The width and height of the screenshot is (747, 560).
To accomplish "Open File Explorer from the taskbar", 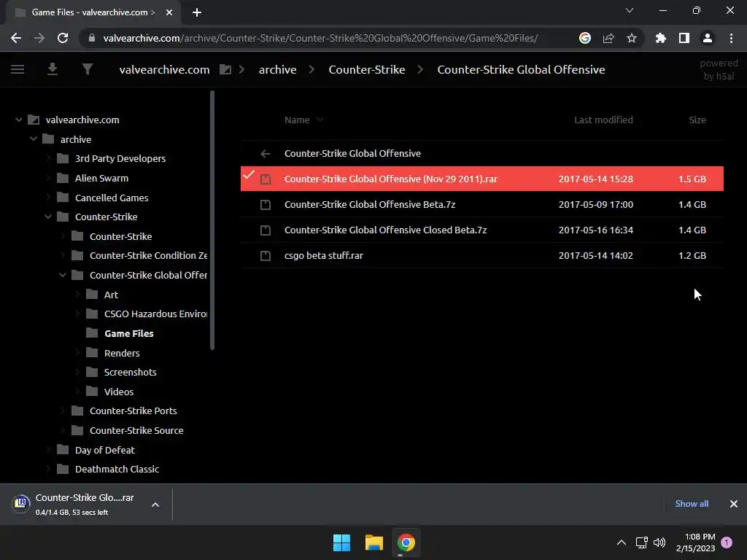I will click(x=374, y=542).
